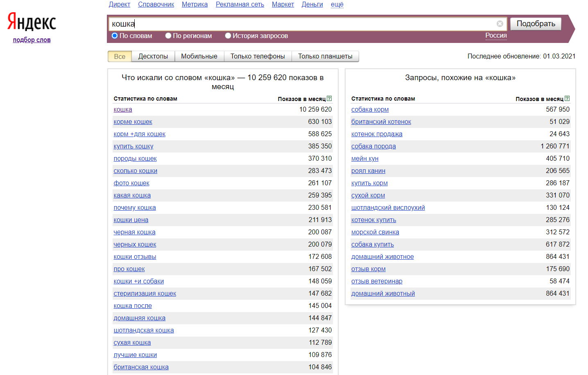The image size is (588, 375).
Task: Open the 'купить кошку' query link
Action: pyautogui.click(x=133, y=146)
